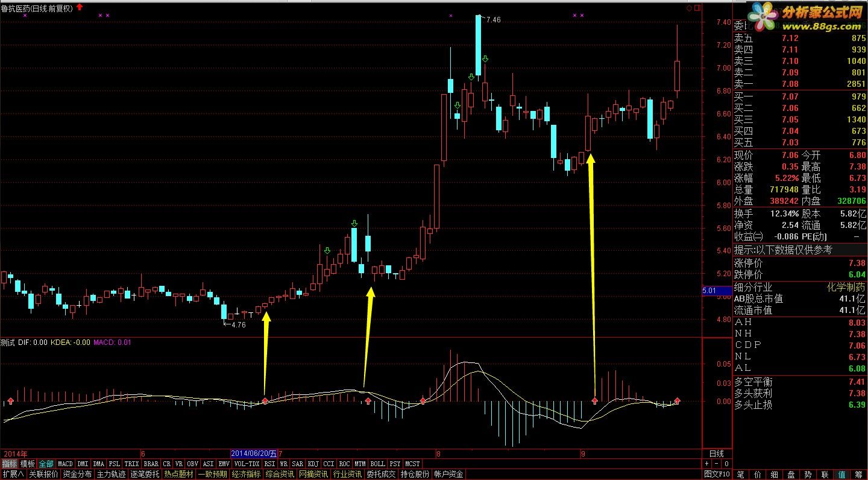Click the 细分行业 化学制药 row
This screenshot has height=480, width=868.
800,288
